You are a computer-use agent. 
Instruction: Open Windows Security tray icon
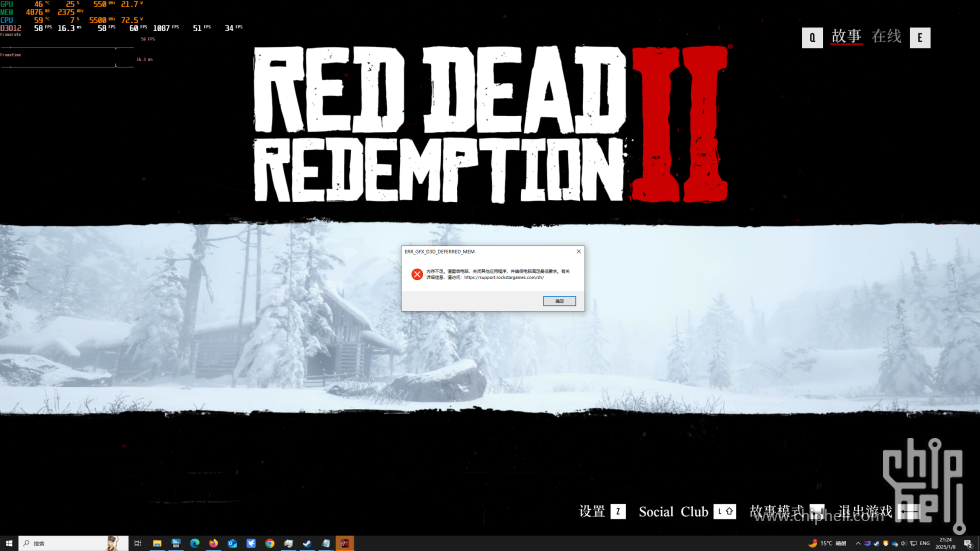click(x=886, y=544)
